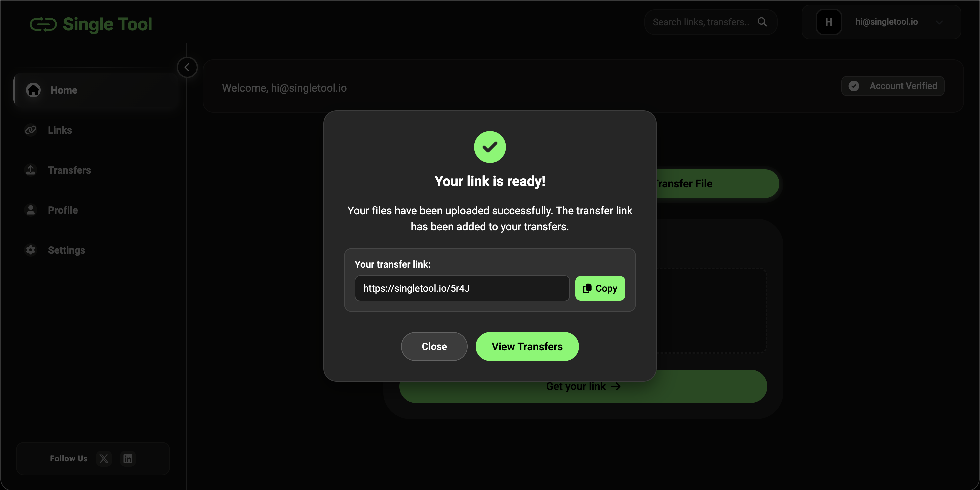Click the search magnifier icon

point(762,22)
